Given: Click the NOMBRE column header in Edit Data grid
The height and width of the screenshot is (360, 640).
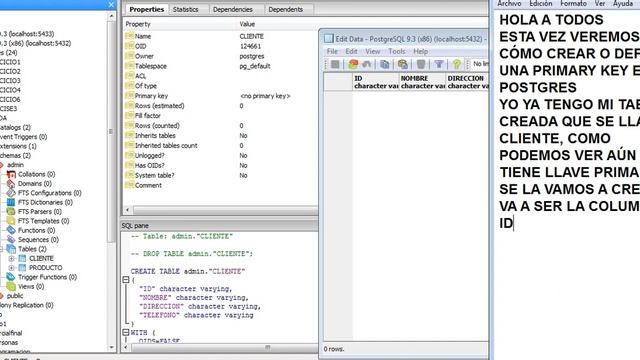Looking at the screenshot, I should (422, 82).
